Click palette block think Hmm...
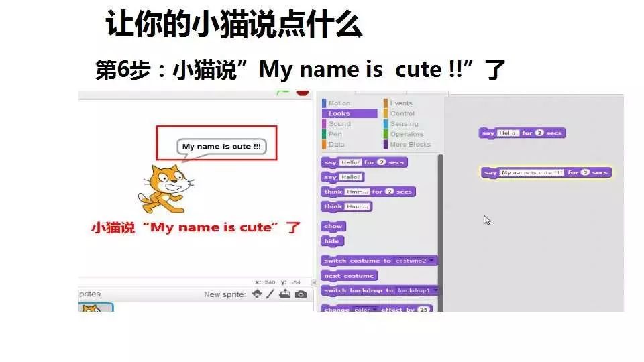The image size is (644, 362). point(346,206)
